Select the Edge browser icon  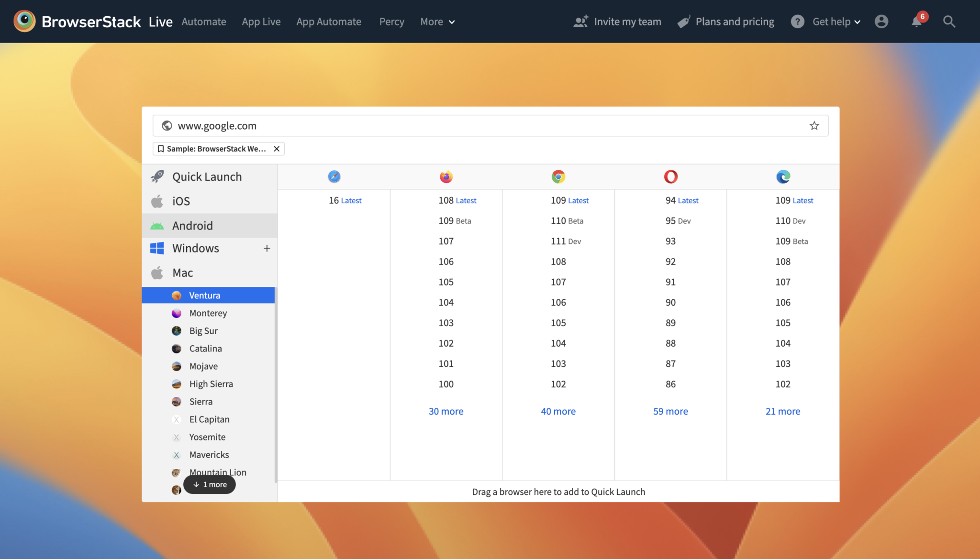782,176
